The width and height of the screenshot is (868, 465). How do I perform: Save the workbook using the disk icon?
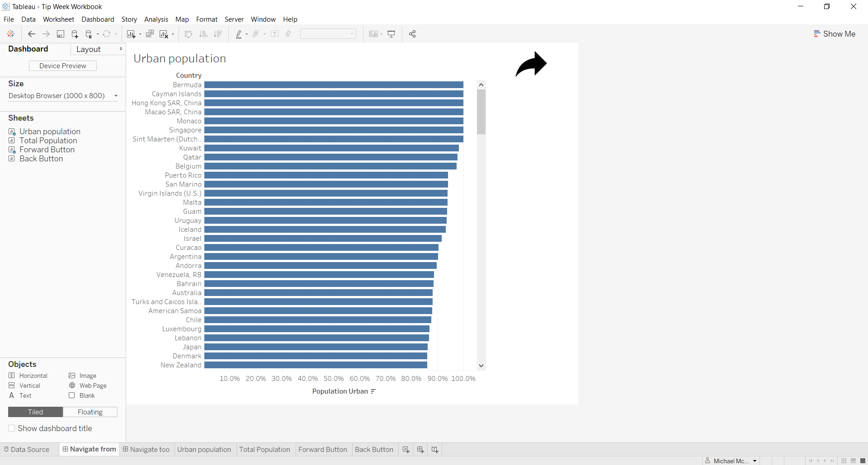tap(60, 34)
